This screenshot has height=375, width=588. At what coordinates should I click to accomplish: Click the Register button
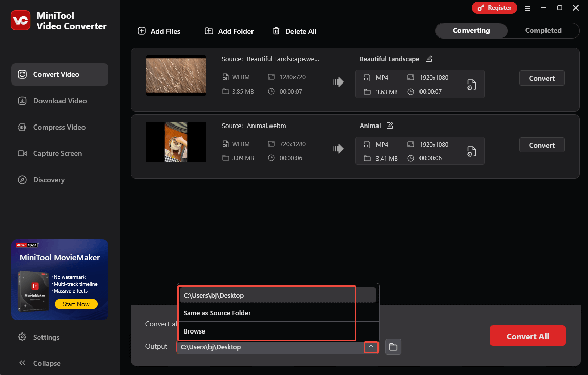pyautogui.click(x=494, y=8)
